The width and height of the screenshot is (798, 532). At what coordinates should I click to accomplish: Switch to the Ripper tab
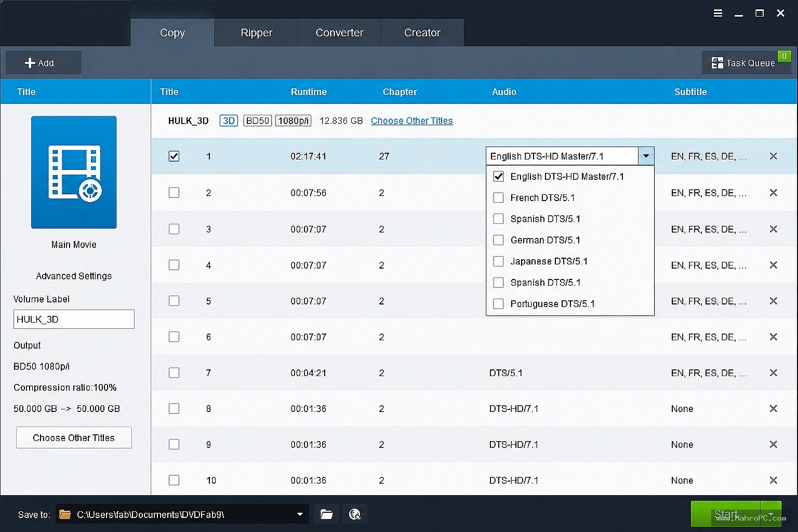pyautogui.click(x=257, y=33)
